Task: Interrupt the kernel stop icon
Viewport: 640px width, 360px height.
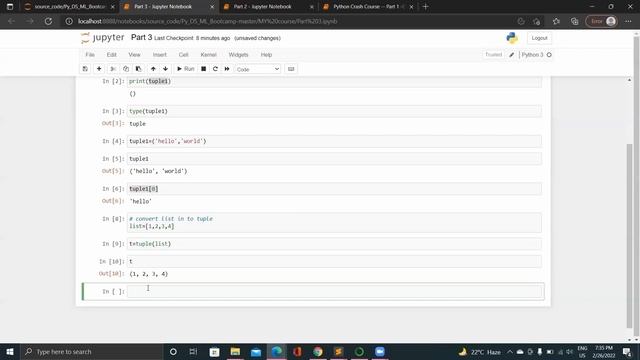Action: click(203, 69)
